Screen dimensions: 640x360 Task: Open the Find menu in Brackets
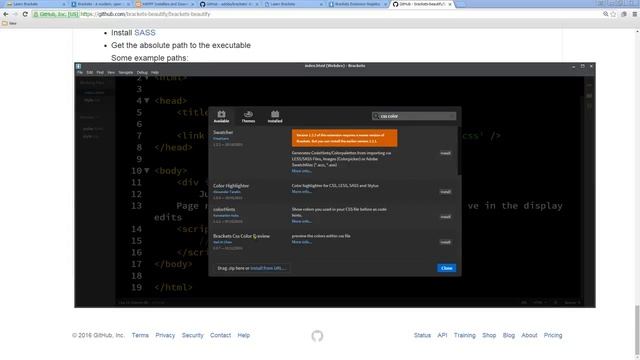pyautogui.click(x=100, y=72)
